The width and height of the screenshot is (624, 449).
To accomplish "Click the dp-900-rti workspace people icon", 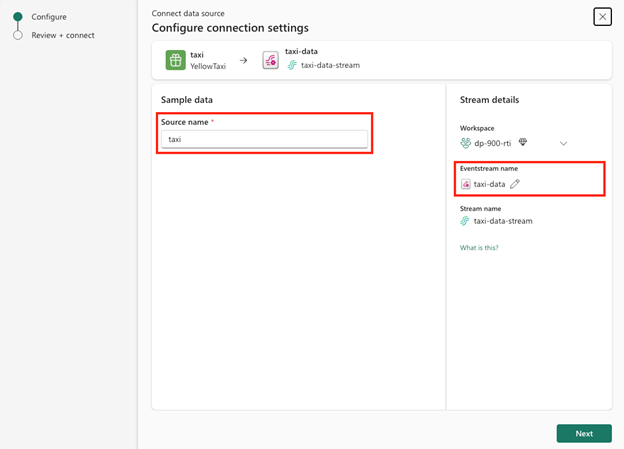I will pyautogui.click(x=466, y=143).
